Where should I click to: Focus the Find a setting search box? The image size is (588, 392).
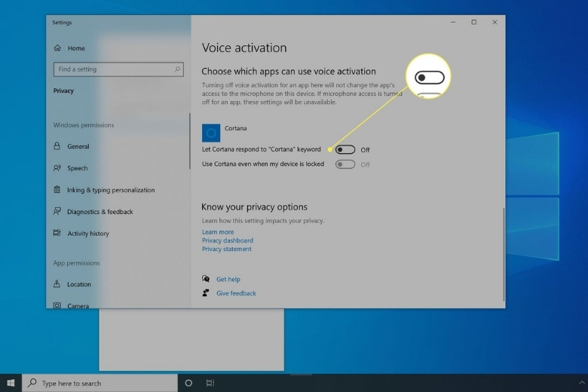coord(118,69)
